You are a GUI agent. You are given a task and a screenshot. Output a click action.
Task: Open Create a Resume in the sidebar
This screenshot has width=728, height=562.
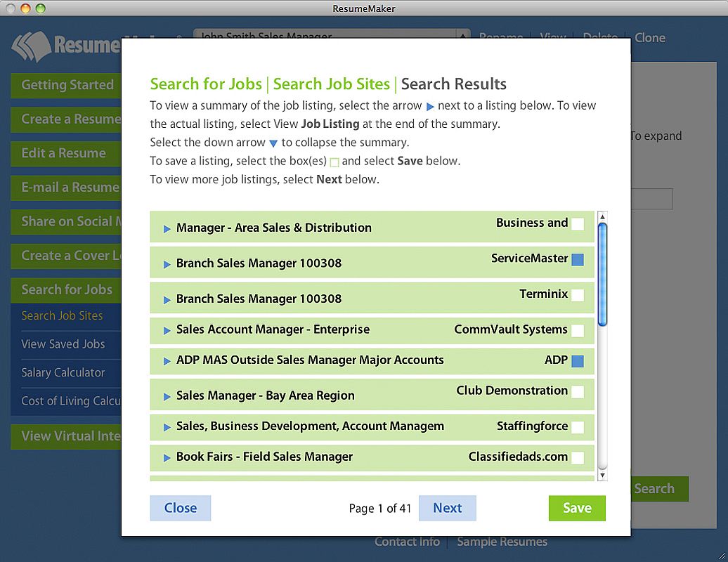point(66,119)
